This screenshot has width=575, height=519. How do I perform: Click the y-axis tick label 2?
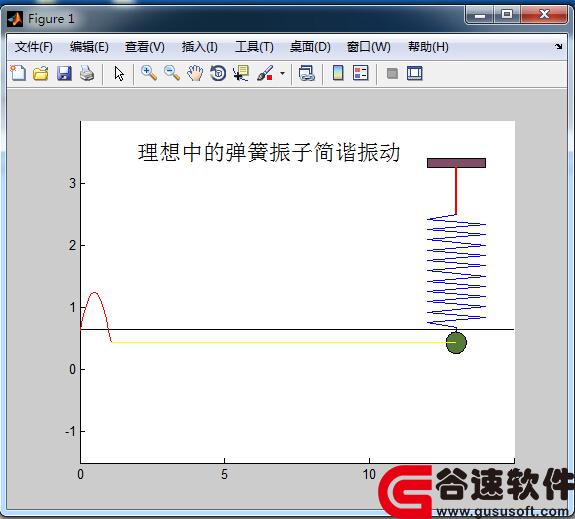pos(73,245)
